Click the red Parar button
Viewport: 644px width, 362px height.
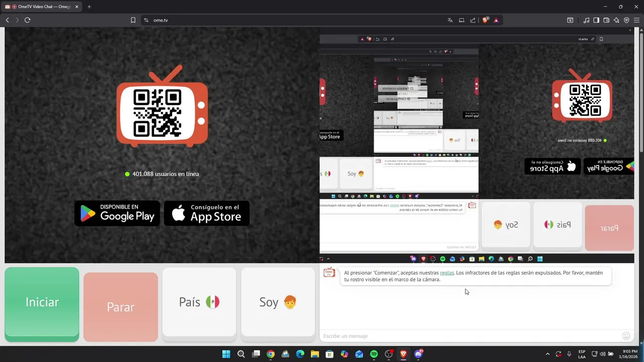[121, 307]
